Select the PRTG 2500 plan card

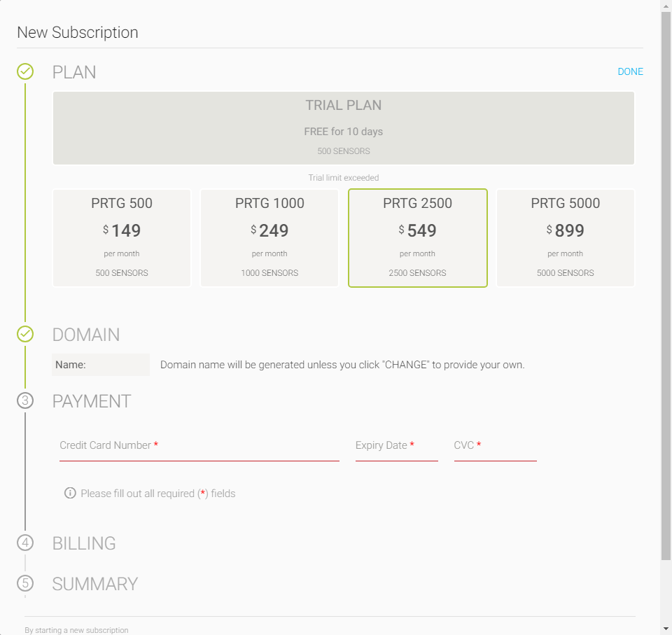coord(417,238)
